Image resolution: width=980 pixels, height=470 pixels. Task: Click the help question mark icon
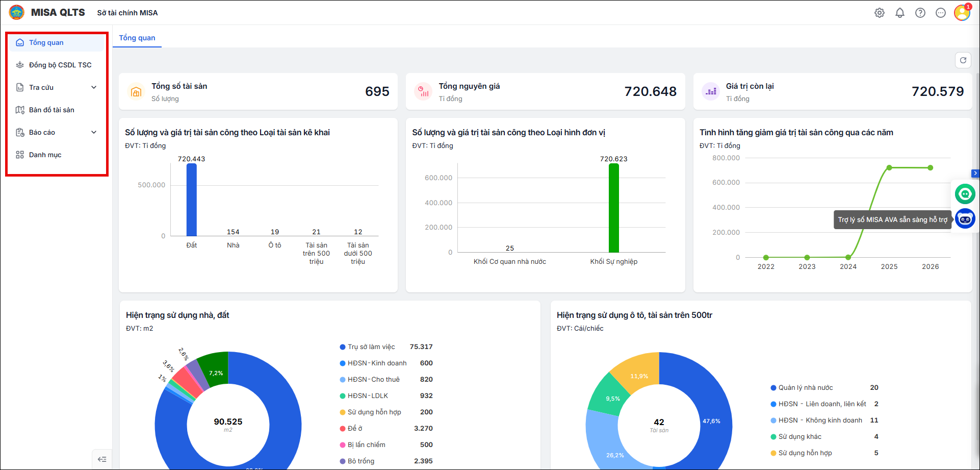tap(920, 13)
